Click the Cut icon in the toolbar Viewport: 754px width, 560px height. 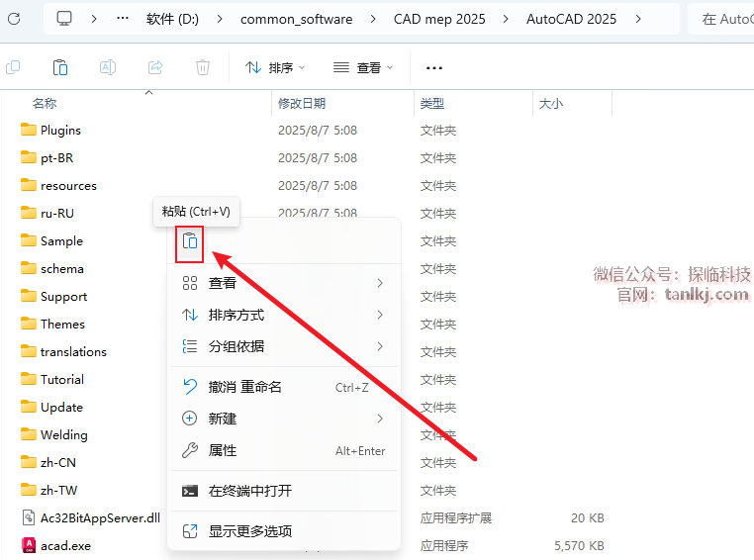click(x=13, y=67)
